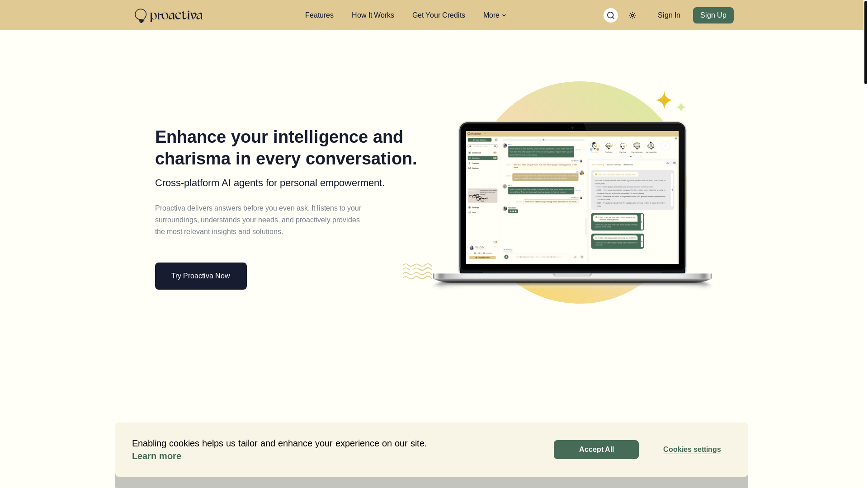Open the Sign In link
Screen dimensions: 868x488
669,15
